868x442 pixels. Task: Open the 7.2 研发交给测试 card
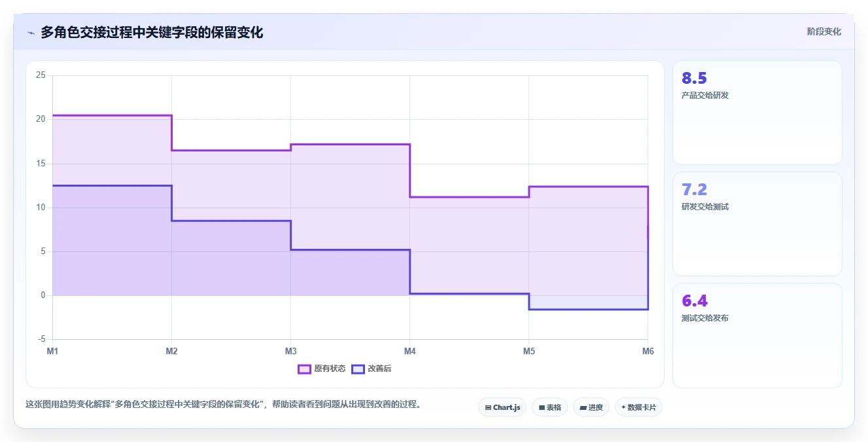757,224
